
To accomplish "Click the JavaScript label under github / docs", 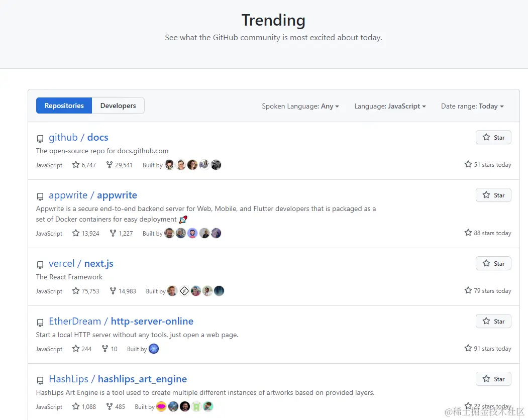I will point(49,165).
